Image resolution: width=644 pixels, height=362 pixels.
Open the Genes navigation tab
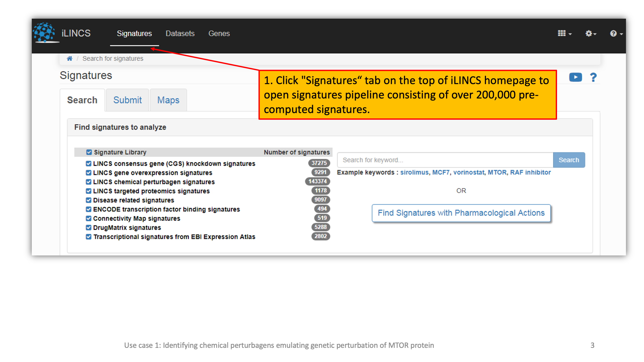point(219,33)
